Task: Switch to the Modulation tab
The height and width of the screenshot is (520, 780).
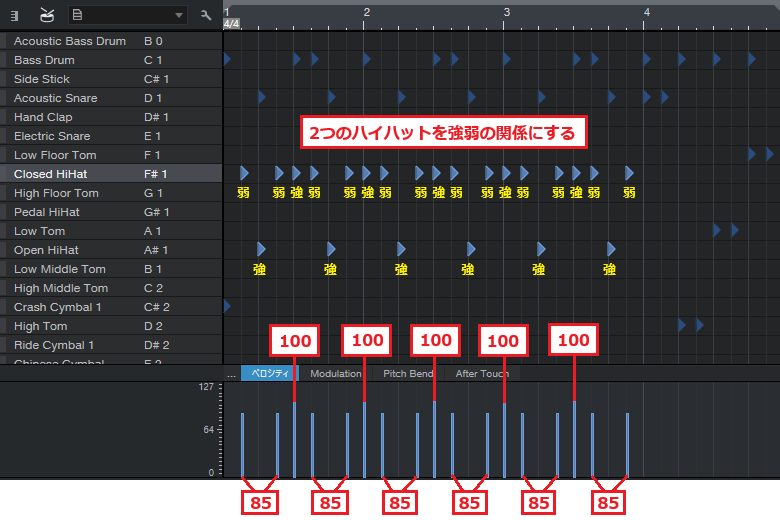Action: [335, 374]
